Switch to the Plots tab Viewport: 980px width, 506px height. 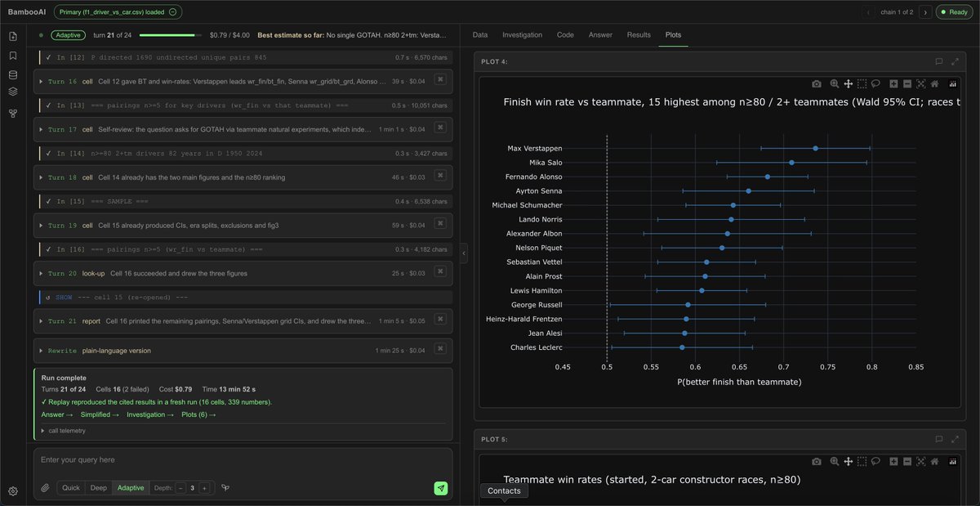tap(673, 35)
